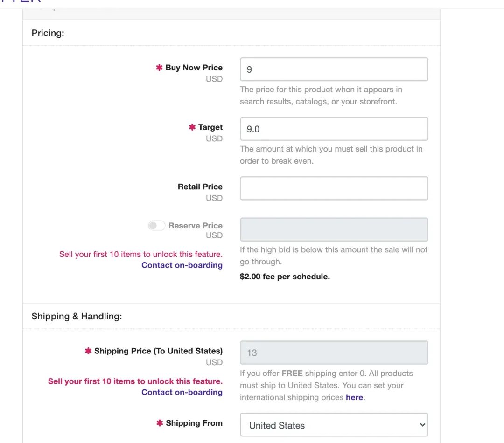Click the disabled Reserve Price input box
504x443 pixels.
[x=334, y=229]
